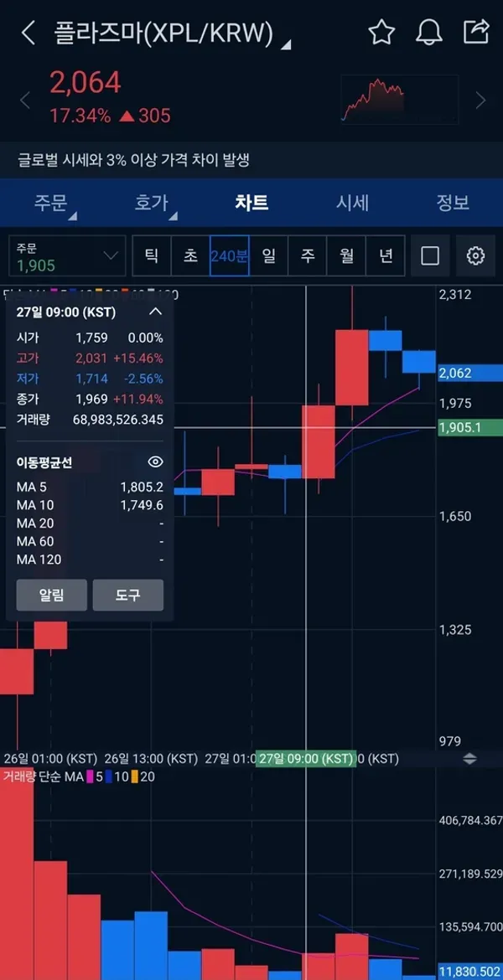The image size is (503, 980).
Task: Tap the 고가 2,031 row
Action: click(90, 358)
